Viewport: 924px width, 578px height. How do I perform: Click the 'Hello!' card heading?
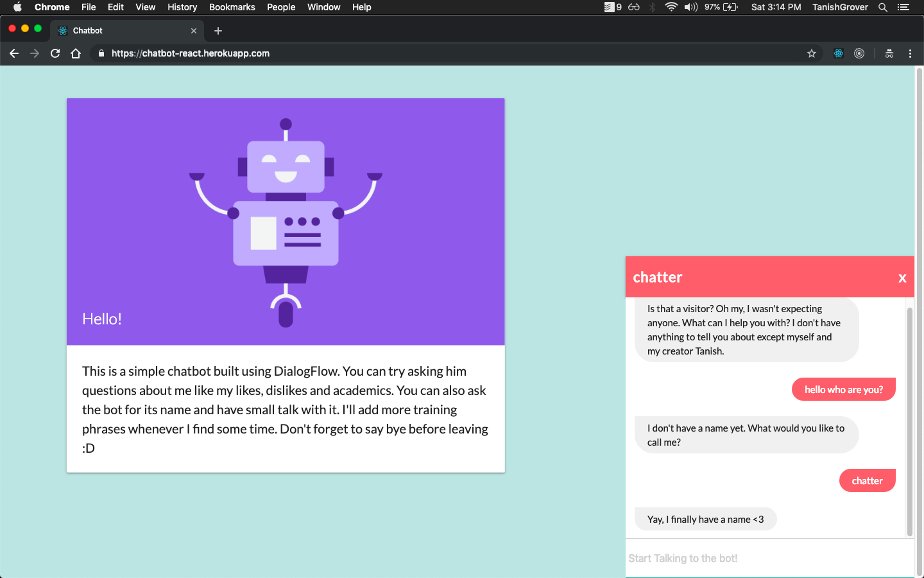[102, 319]
